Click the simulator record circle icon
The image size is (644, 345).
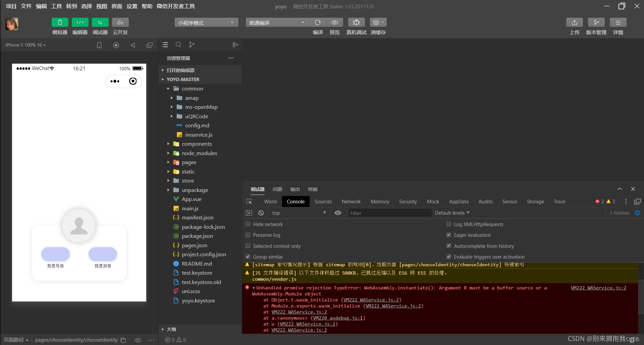116,45
